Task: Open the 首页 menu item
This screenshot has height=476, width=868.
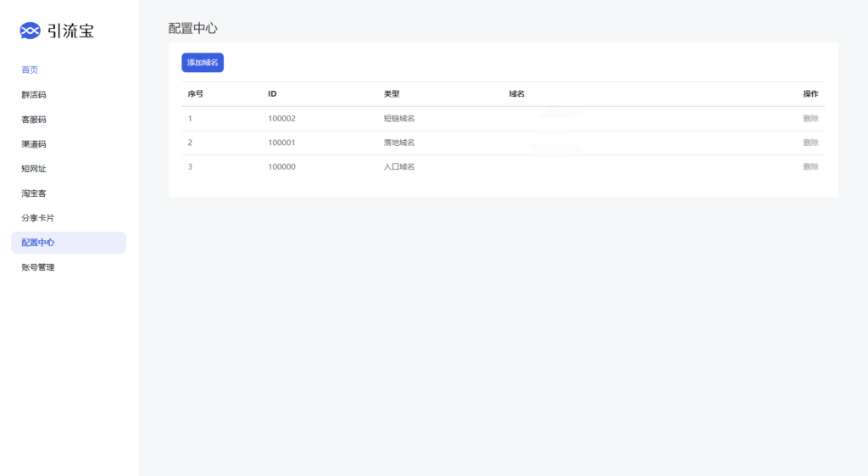Action: point(30,70)
